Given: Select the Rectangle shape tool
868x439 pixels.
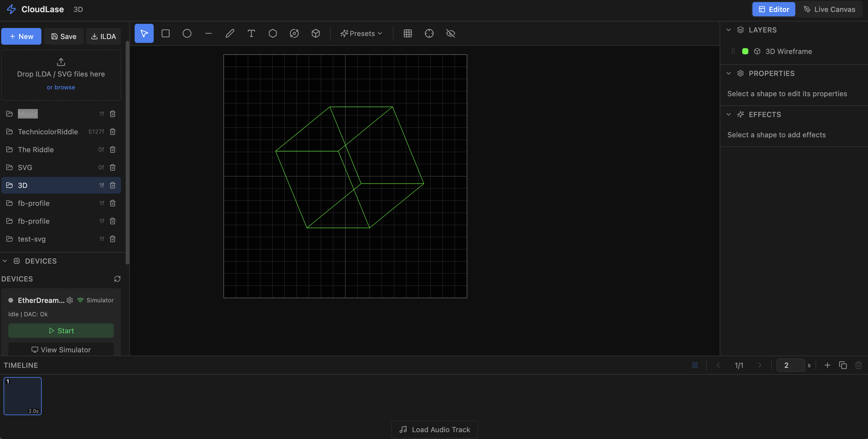Looking at the screenshot, I should pos(165,33).
